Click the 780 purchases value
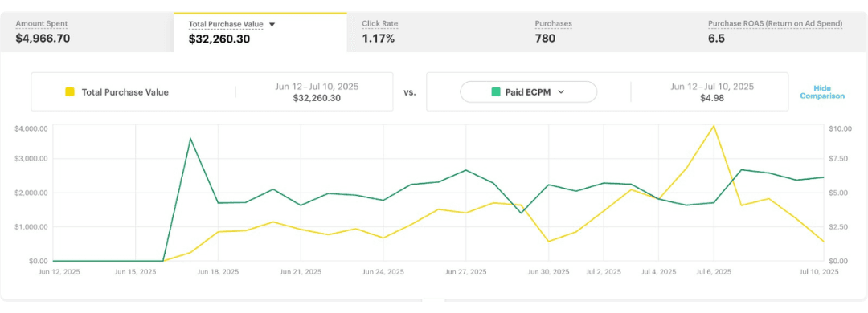Image resolution: width=868 pixels, height=313 pixels. tap(545, 39)
